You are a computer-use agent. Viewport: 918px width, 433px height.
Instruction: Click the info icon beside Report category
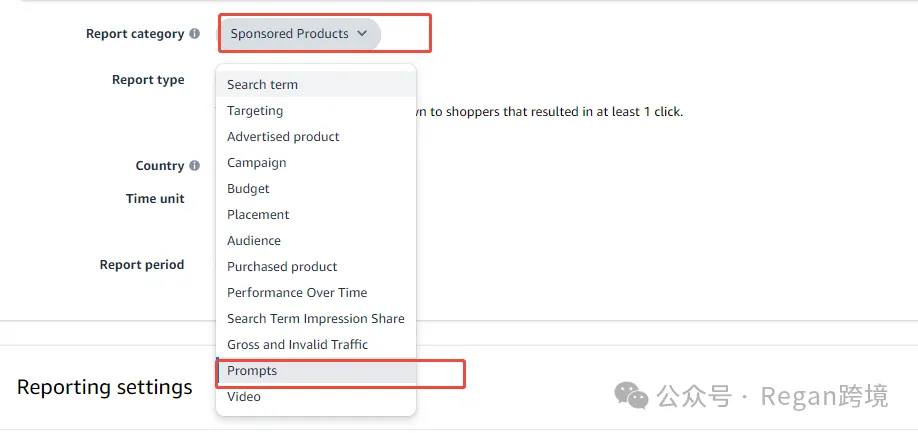pyautogui.click(x=195, y=34)
